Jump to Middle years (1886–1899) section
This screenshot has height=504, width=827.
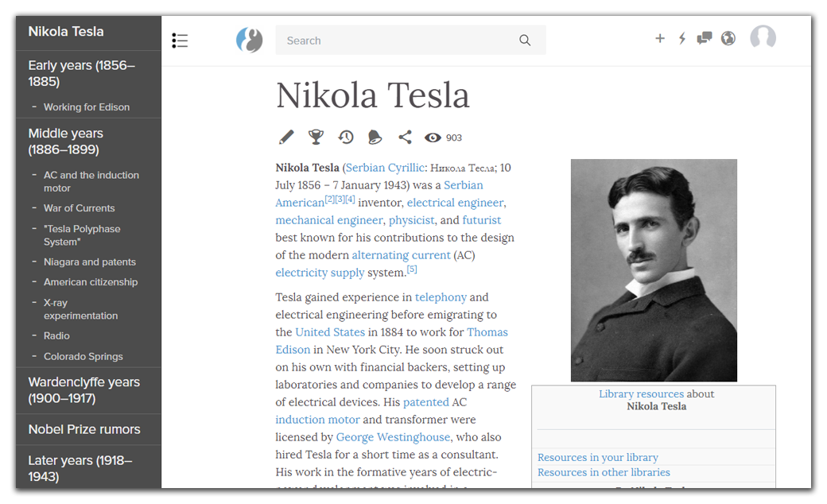66,142
